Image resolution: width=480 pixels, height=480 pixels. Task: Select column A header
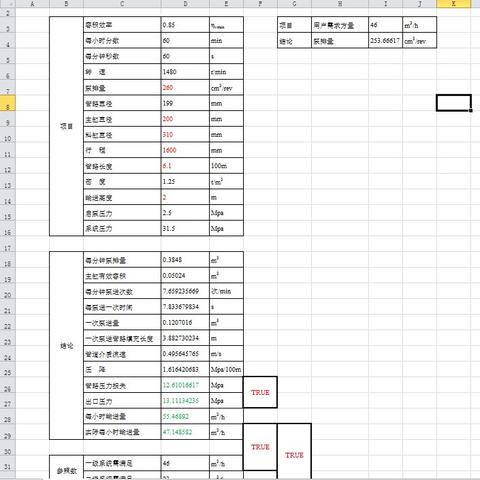32,4
